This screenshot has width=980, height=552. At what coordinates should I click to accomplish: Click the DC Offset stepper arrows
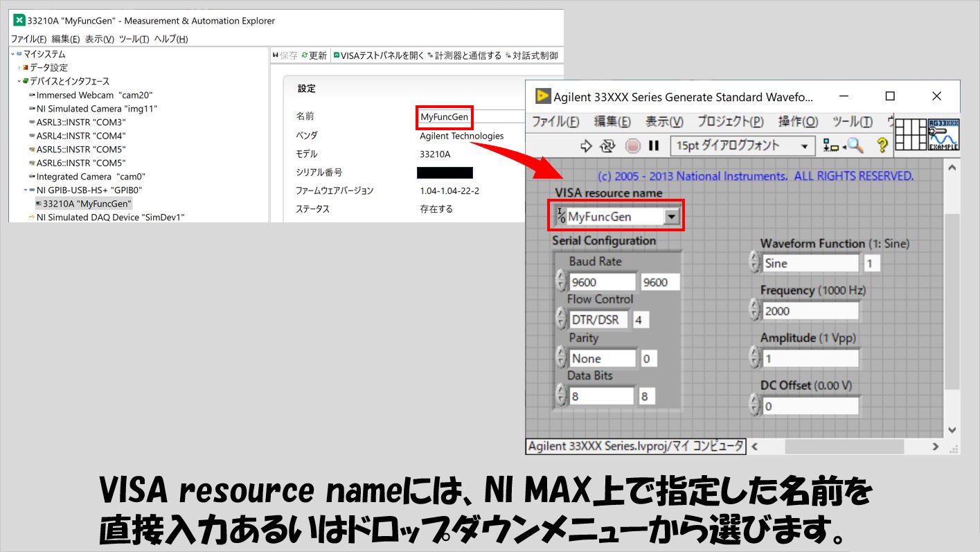click(x=754, y=406)
